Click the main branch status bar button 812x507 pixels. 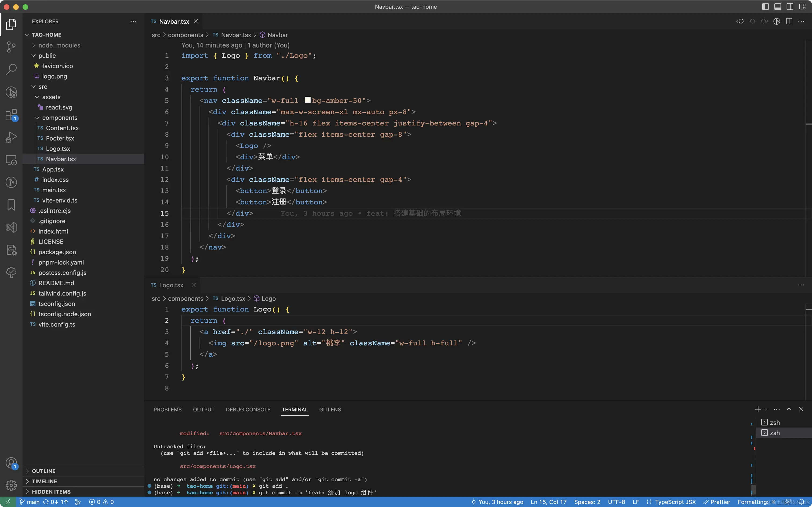pos(30,502)
